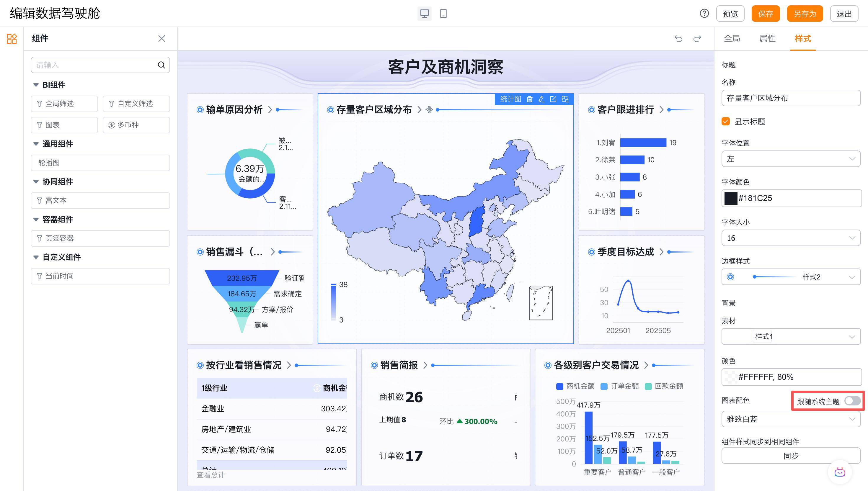This screenshot has height=491, width=868.
Task: Click the #181C25 font color swatch
Action: coord(731,198)
